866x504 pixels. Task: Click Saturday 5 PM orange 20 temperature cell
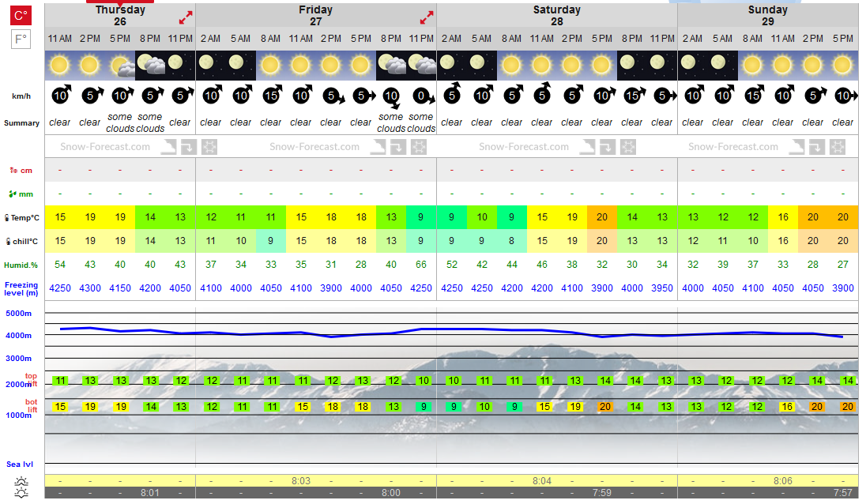tap(602, 217)
